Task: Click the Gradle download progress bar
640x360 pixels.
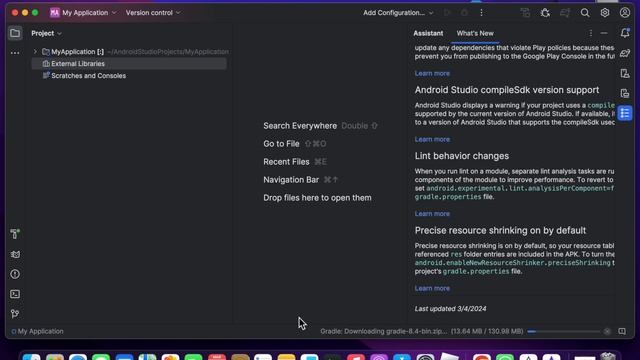Action: pyautogui.click(x=563, y=331)
